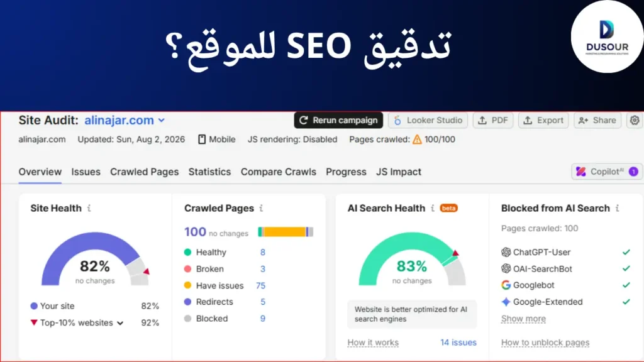This screenshot has width=644, height=362.
Task: Click the Googlebot G icon
Action: 506,285
